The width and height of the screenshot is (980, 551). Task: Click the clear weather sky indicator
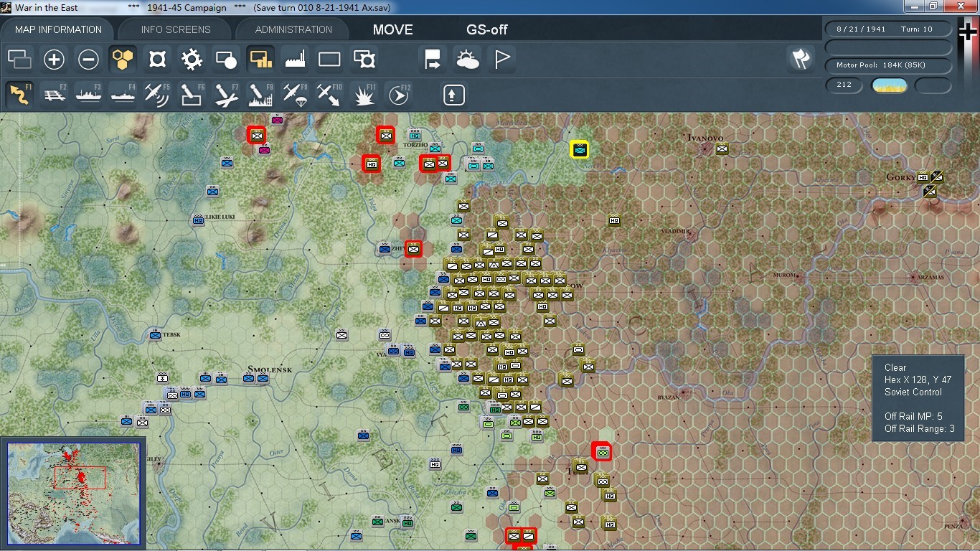coord(889,85)
